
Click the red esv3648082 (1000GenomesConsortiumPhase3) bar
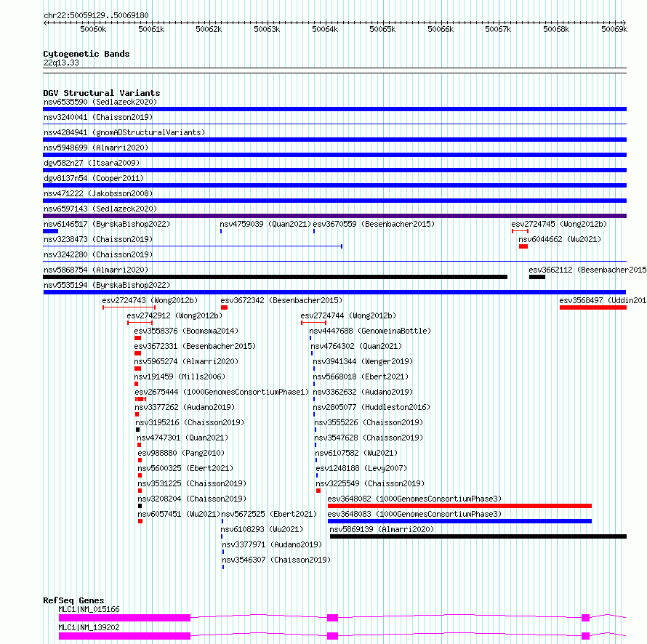(459, 506)
